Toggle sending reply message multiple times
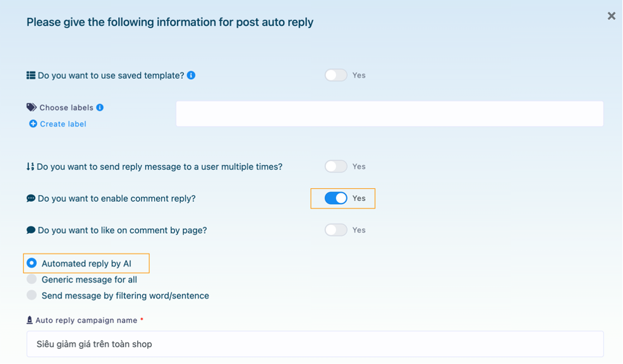 (336, 167)
